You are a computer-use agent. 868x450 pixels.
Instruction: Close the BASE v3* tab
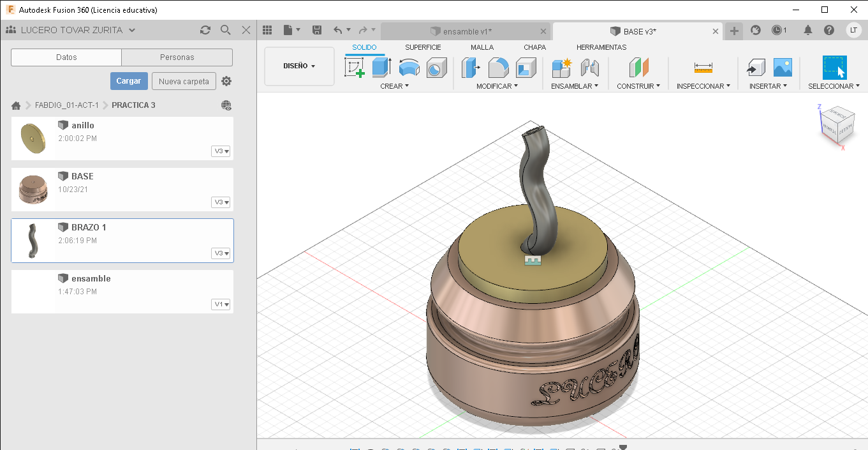pyautogui.click(x=716, y=31)
